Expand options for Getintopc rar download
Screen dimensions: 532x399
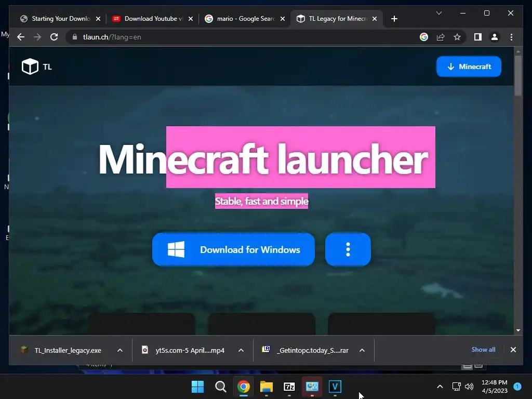tap(362, 350)
